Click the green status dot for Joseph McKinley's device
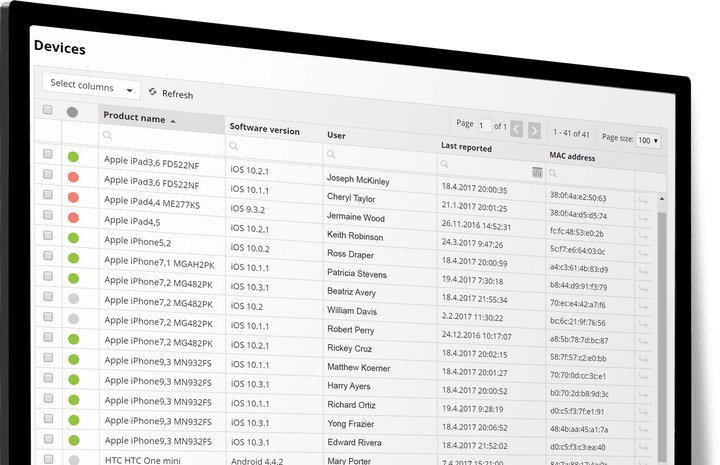Viewport: 720px width, 465px height. 73,157
